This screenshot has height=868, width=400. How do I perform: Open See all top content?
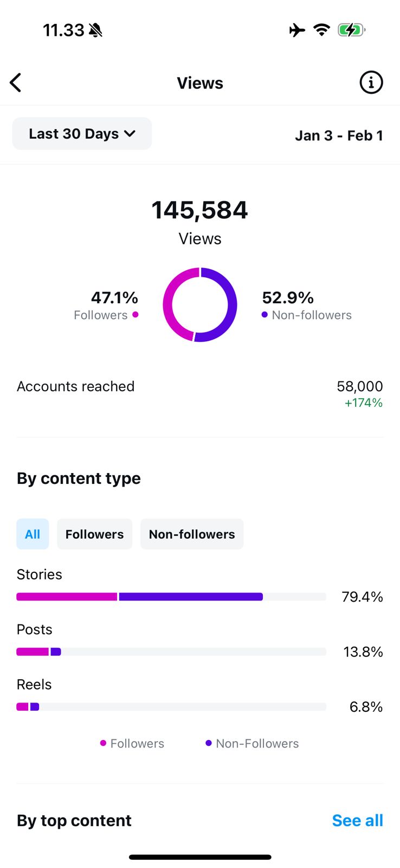tap(357, 820)
